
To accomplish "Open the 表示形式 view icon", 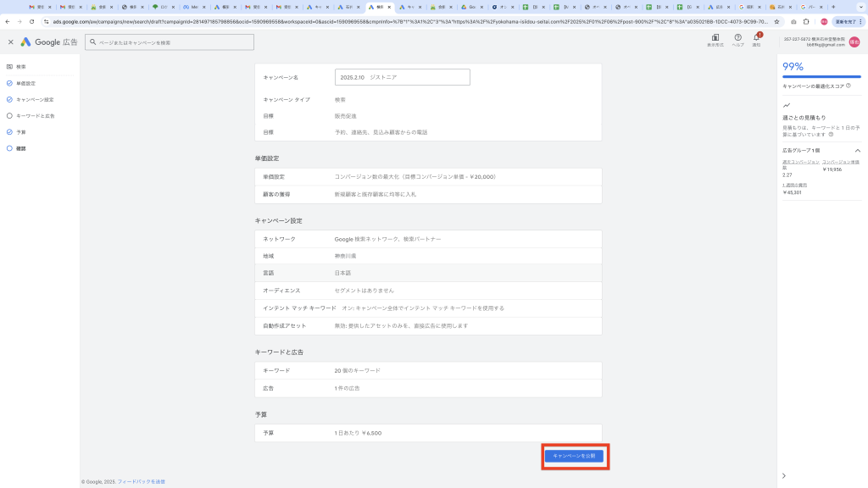I will (x=715, y=38).
